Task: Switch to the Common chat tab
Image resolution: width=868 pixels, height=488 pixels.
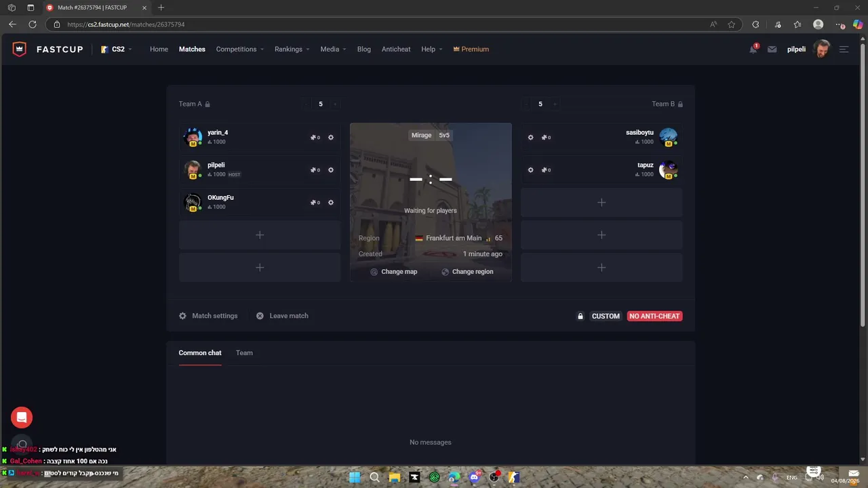Action: tap(200, 353)
